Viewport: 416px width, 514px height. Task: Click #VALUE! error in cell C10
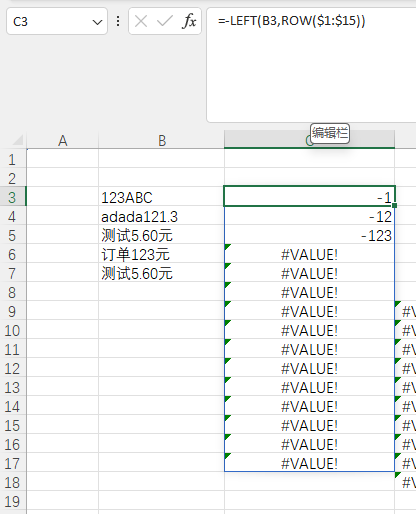(309, 331)
